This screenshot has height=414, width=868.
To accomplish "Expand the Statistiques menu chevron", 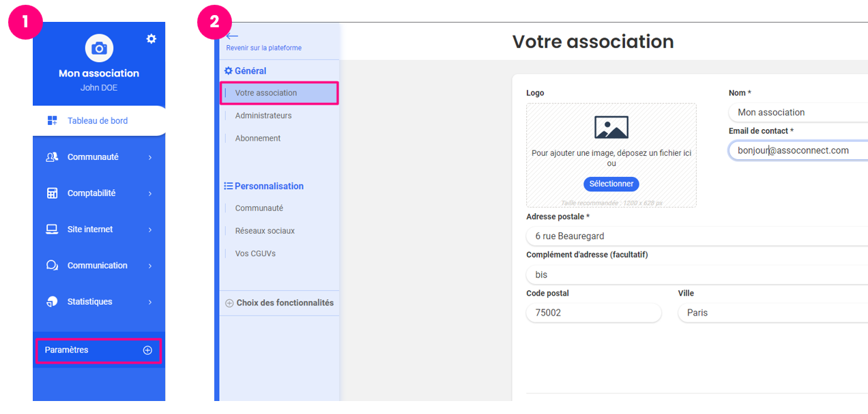I will tap(150, 301).
